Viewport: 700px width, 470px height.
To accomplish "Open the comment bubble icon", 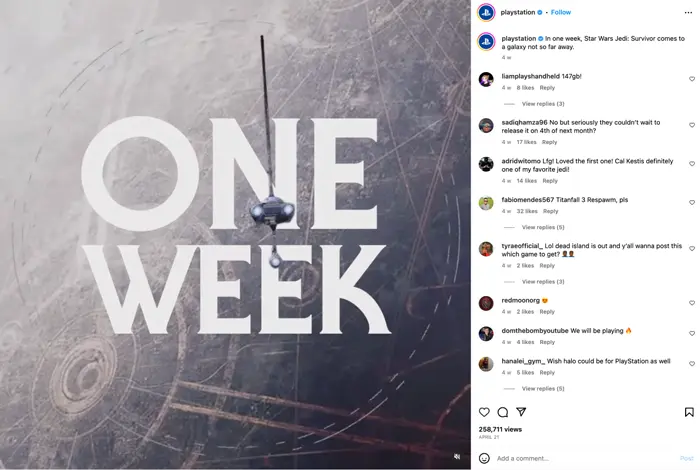I will (x=503, y=412).
